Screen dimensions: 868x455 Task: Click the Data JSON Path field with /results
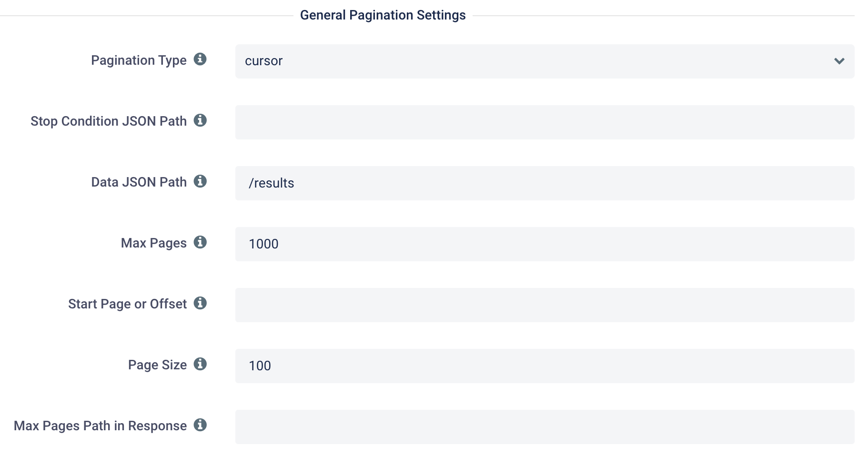click(545, 183)
